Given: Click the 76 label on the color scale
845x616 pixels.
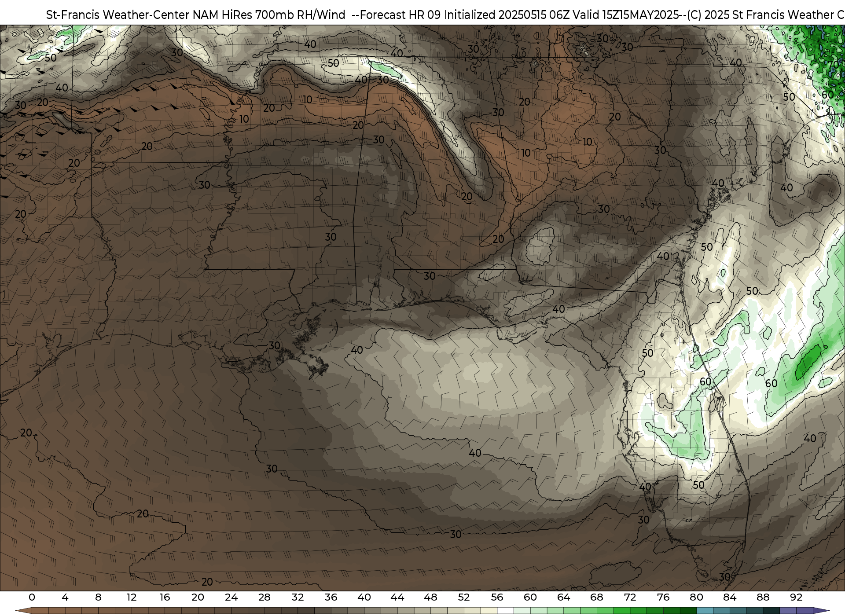Looking at the screenshot, I should (x=663, y=597).
